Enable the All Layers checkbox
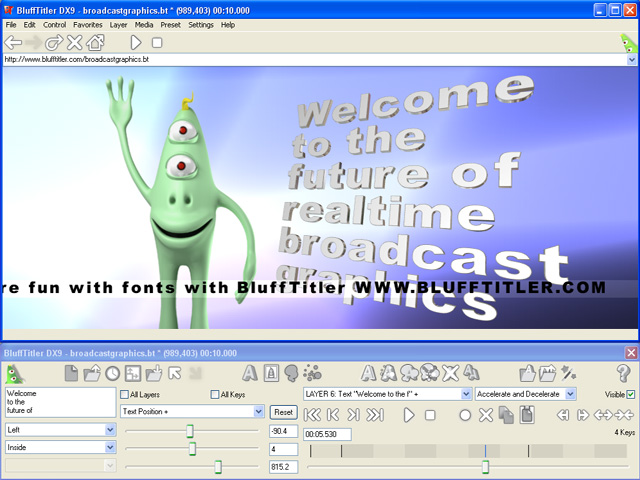Viewport: 640px width, 480px height. point(125,395)
